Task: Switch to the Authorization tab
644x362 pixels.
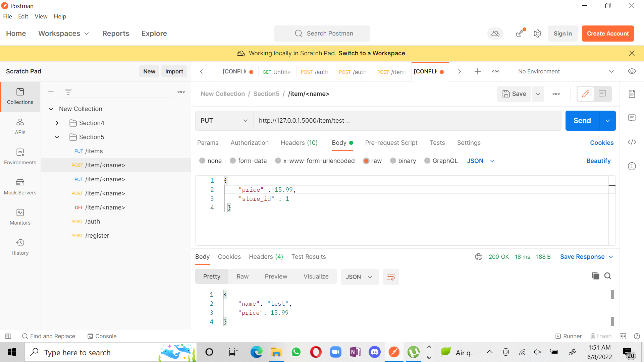Action: click(250, 143)
